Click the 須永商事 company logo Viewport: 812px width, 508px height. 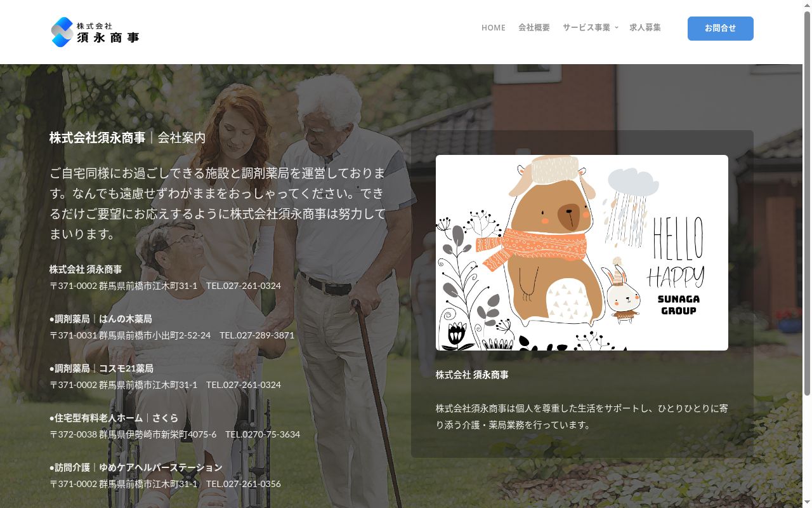(95, 32)
